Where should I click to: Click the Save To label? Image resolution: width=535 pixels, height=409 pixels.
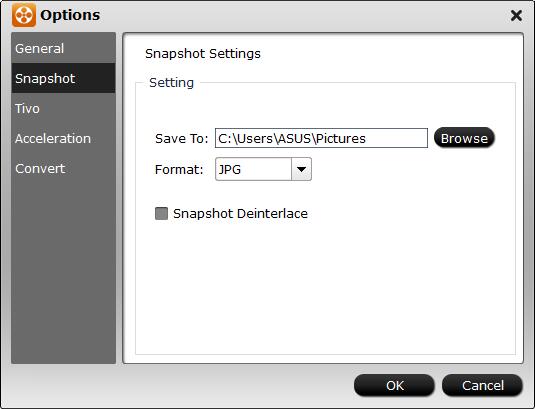tap(182, 138)
